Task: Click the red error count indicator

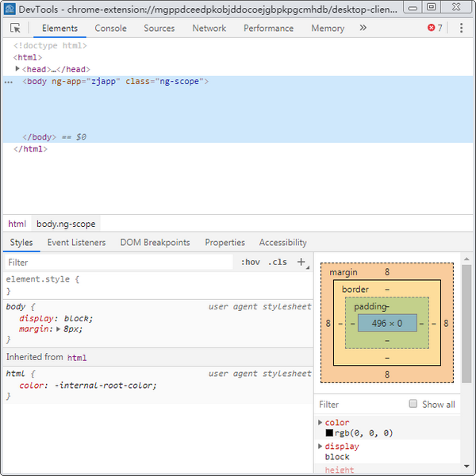Action: click(x=435, y=28)
